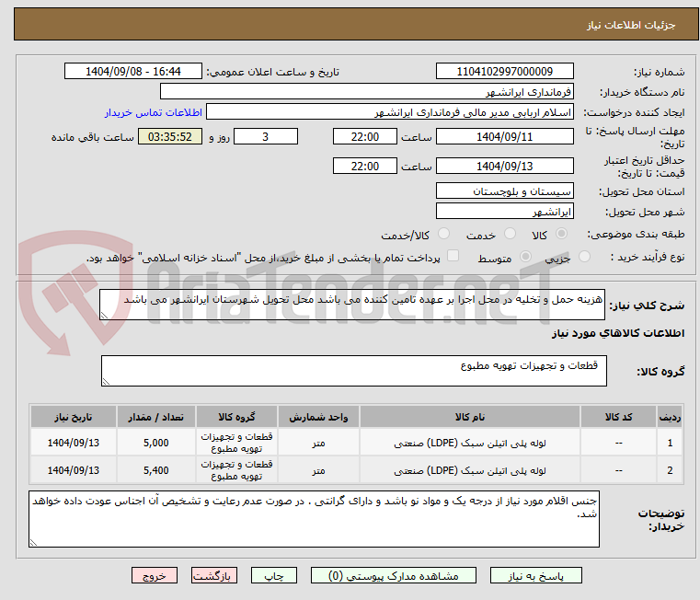Click the request creator field اسلام اربابی
This screenshot has height=600, width=700.
click(390, 112)
